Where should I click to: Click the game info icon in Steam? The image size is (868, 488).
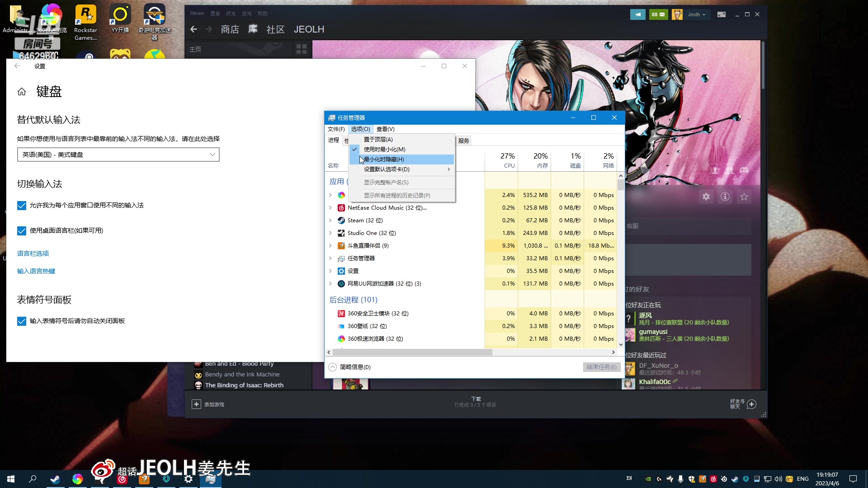coord(725,197)
